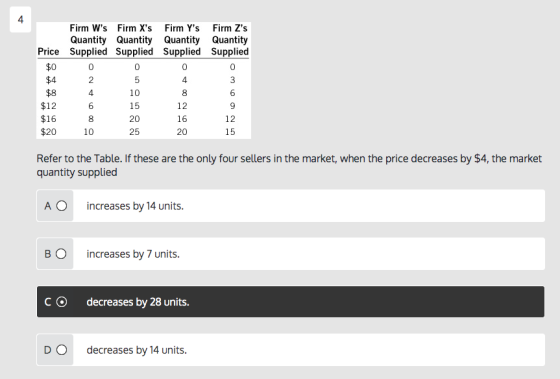Click the $0 price row in table
The width and height of the screenshot is (560, 379).
pyautogui.click(x=143, y=67)
